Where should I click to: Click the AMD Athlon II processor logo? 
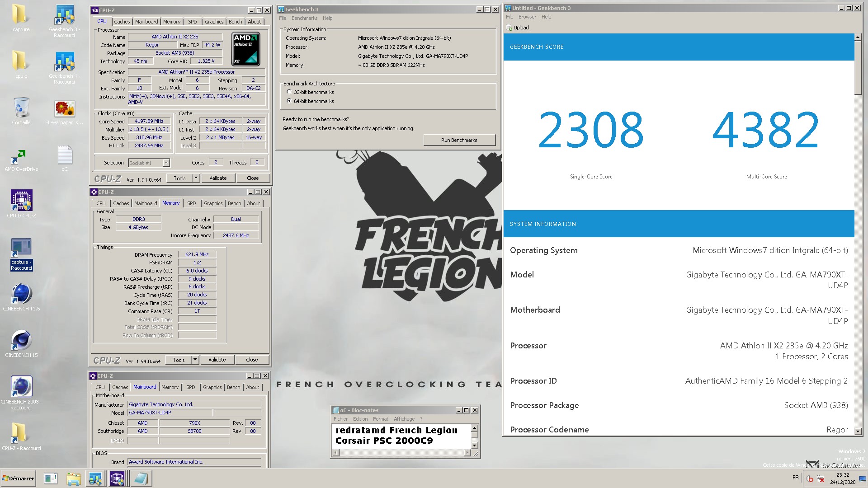(245, 49)
